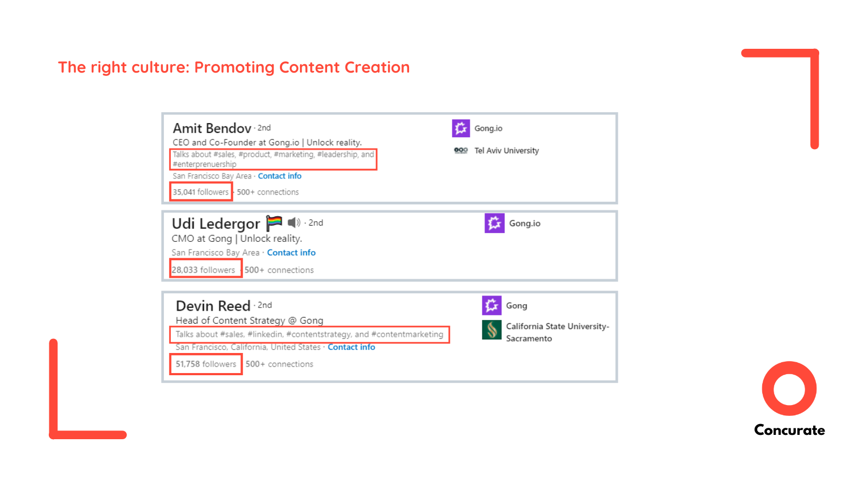Open Contact info for Udi Ledergor
868x488 pixels.
coord(291,253)
